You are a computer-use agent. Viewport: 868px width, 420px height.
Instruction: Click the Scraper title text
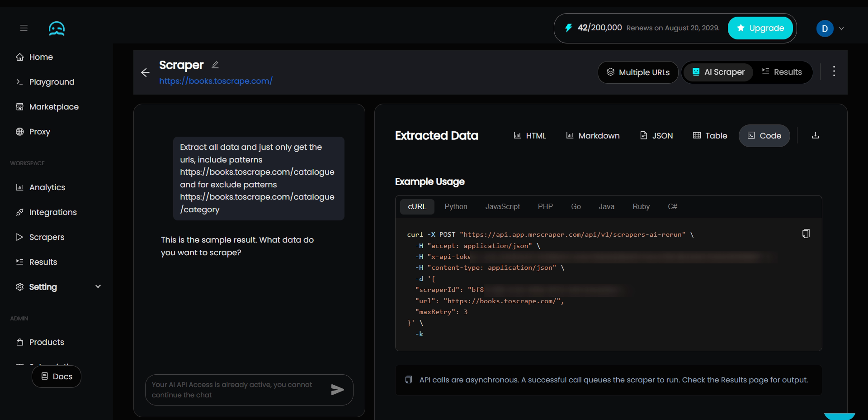(x=181, y=65)
